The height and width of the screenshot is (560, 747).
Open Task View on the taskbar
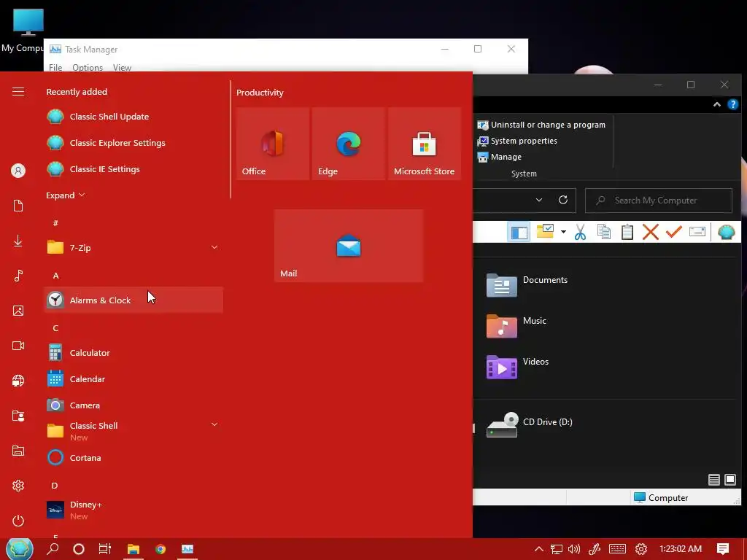click(x=105, y=549)
